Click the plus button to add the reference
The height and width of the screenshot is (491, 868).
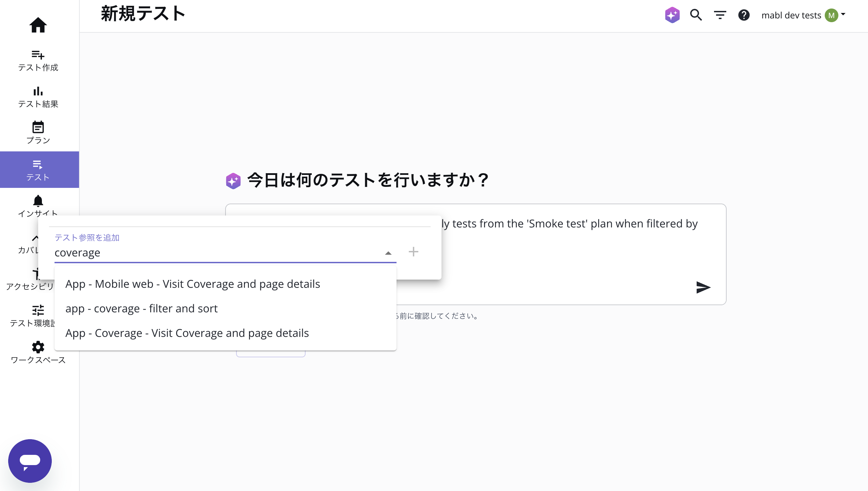click(x=413, y=252)
